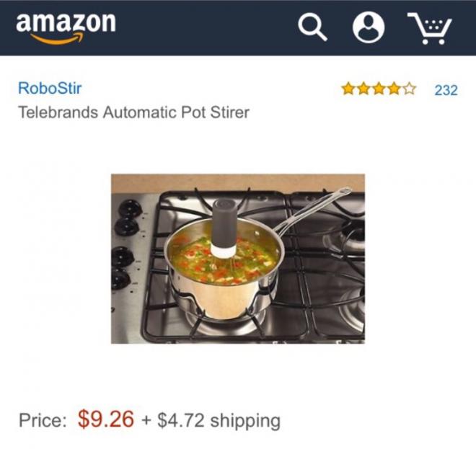Go home via the amazon logo

click(66, 28)
